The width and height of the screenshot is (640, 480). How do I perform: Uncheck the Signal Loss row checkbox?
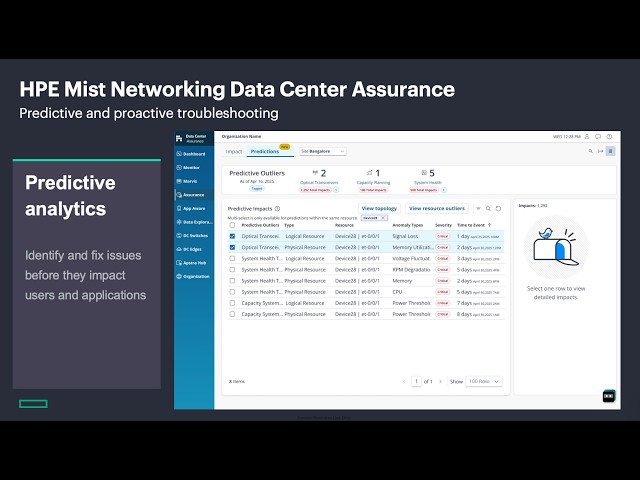click(x=232, y=236)
